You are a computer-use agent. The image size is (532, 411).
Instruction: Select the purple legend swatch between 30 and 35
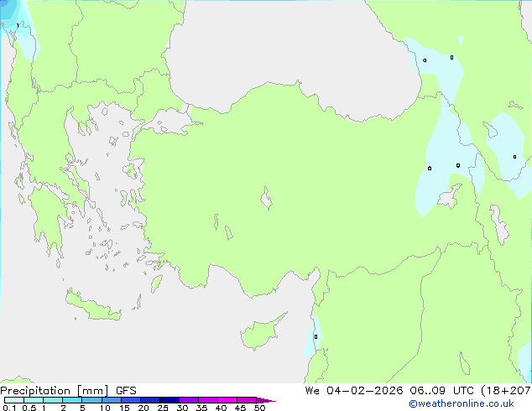[189, 400]
